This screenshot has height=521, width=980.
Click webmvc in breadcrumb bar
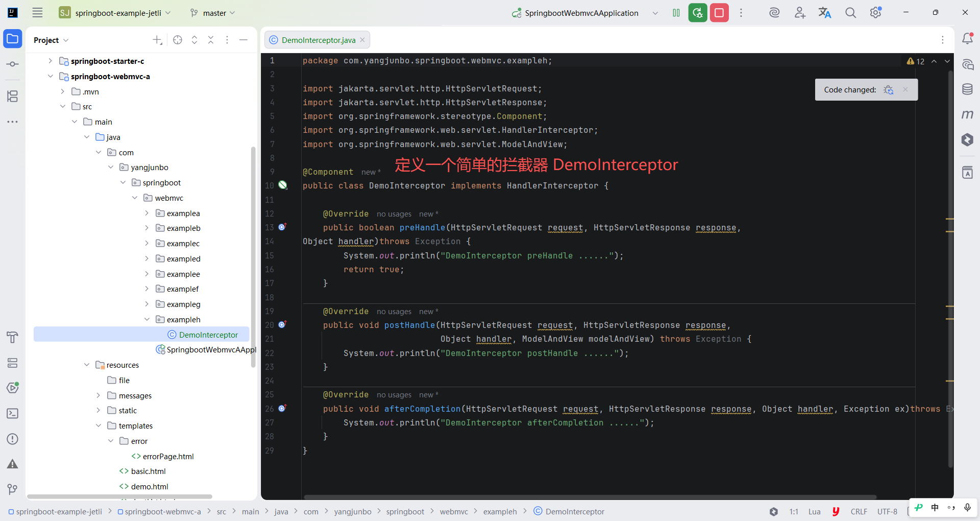454,511
